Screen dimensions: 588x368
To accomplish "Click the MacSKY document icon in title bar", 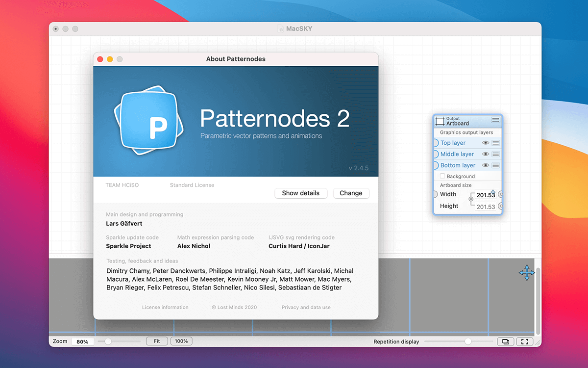I will [x=281, y=29].
